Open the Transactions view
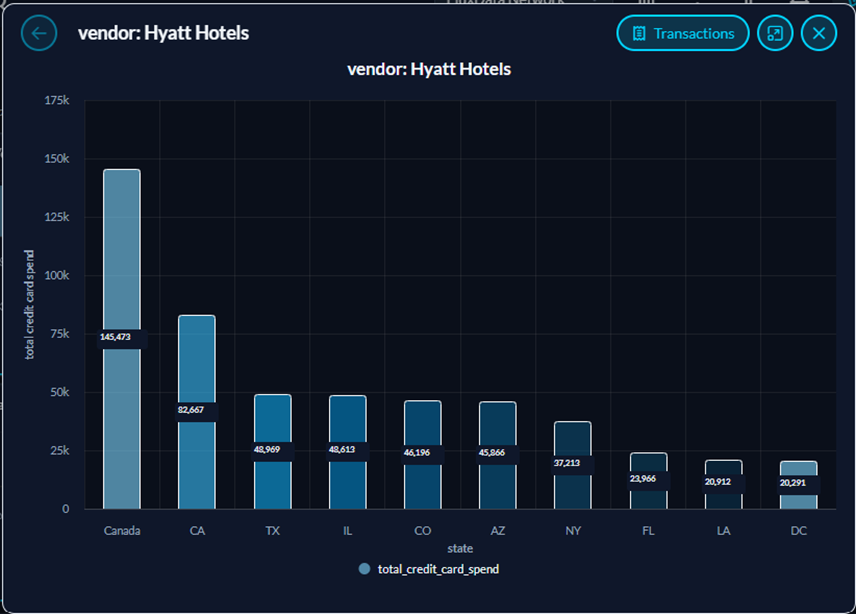This screenshot has height=614, width=856. [682, 33]
